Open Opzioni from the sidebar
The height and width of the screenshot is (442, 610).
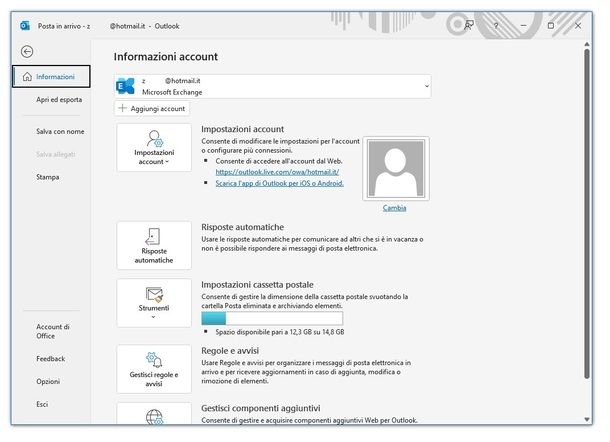tap(48, 381)
